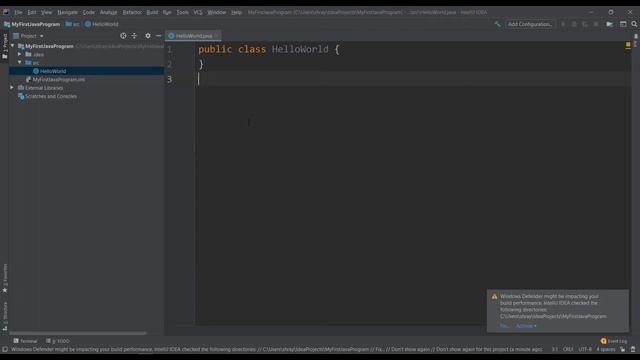Click the cursor position indicator in status bar
This screenshot has width=640, height=360.
555,349
